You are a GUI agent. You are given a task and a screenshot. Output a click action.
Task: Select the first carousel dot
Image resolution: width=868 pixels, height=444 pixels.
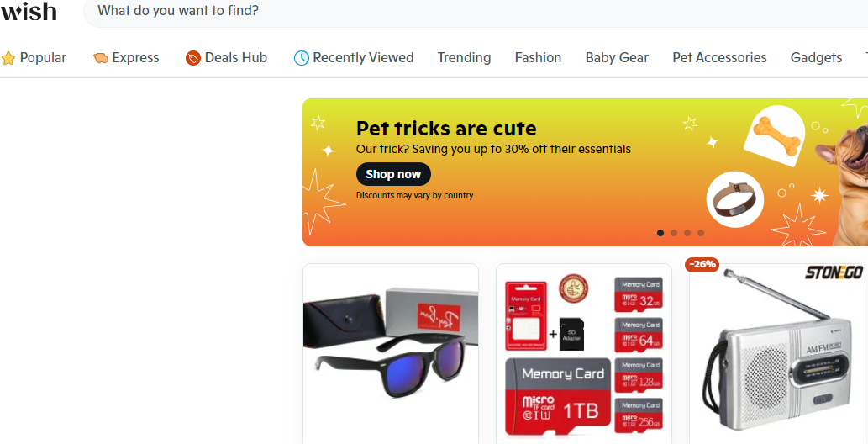tap(660, 233)
